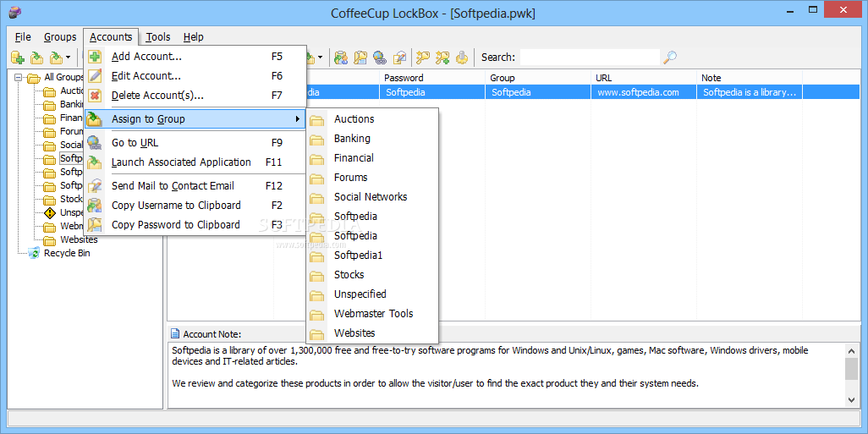Assign to Auctions group in submenu
This screenshot has height=434, width=868.
pyautogui.click(x=372, y=119)
